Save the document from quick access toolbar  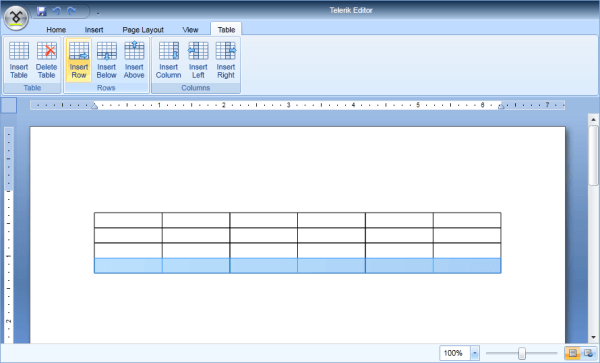[41, 11]
